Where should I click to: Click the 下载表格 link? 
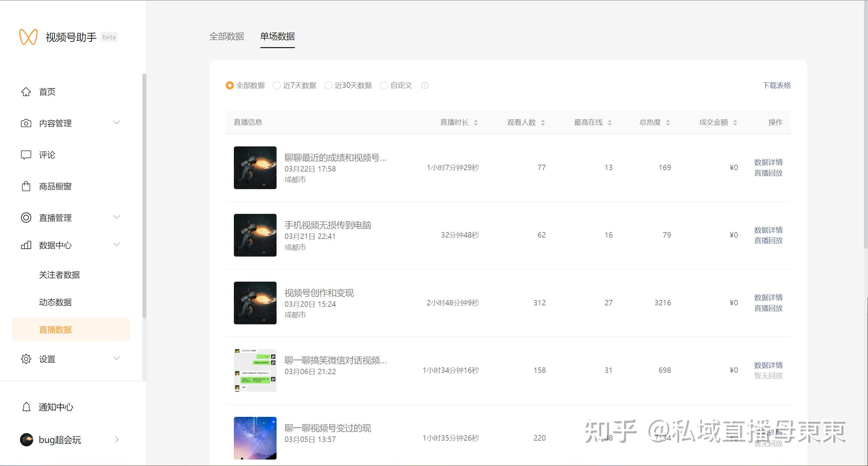click(776, 85)
